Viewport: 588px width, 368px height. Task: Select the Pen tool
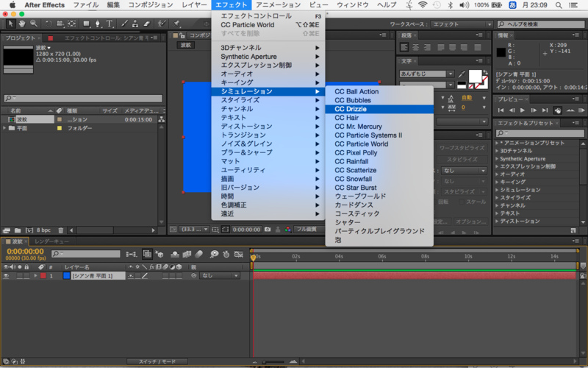[98, 24]
